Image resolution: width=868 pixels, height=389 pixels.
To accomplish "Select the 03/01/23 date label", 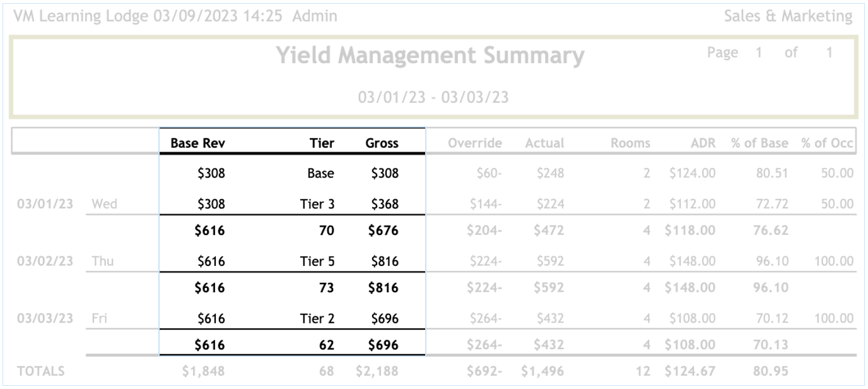I will tap(45, 204).
